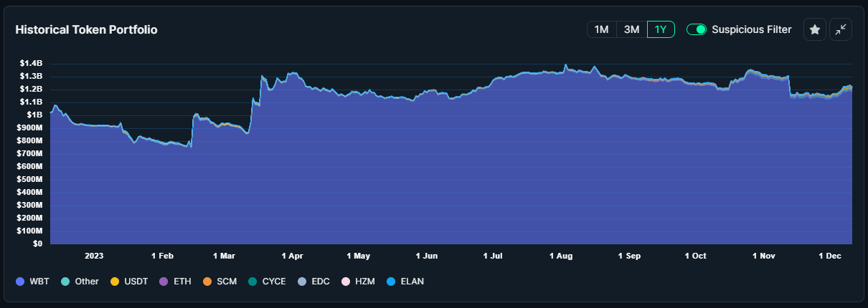Select the 1M time range tab
This screenshot has height=308, width=868.
tap(601, 29)
